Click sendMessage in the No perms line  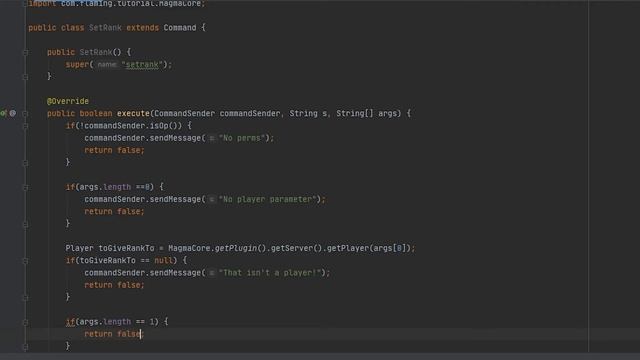click(175, 138)
